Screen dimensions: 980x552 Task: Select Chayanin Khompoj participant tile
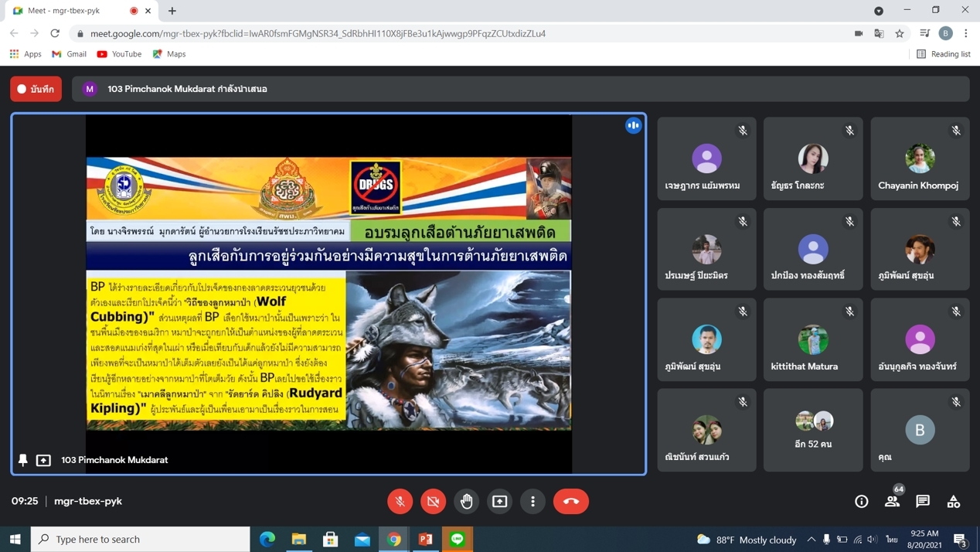pos(920,159)
